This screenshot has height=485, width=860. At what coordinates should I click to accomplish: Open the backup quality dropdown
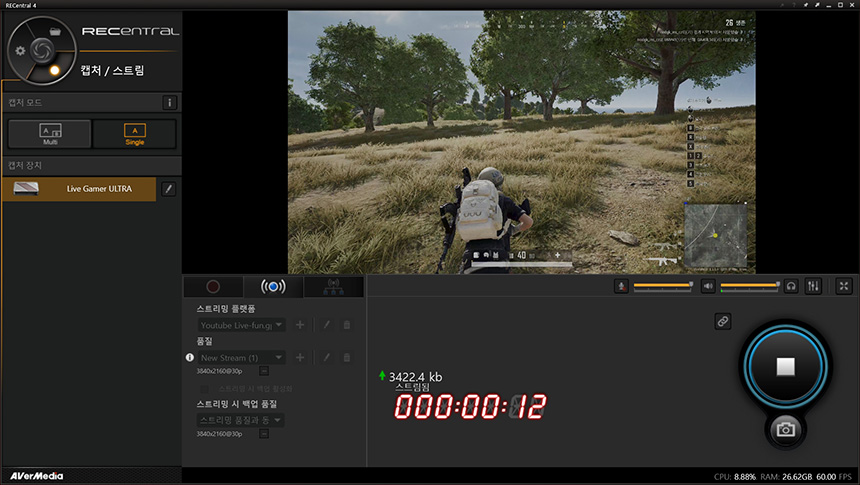[240, 420]
